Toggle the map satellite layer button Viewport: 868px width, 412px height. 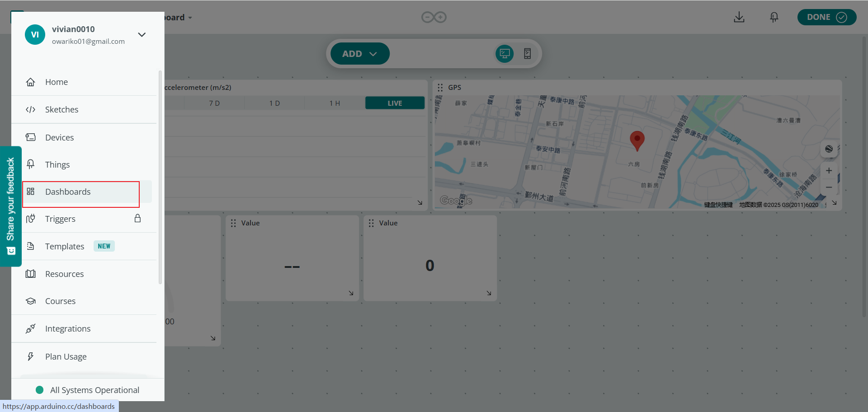click(829, 149)
